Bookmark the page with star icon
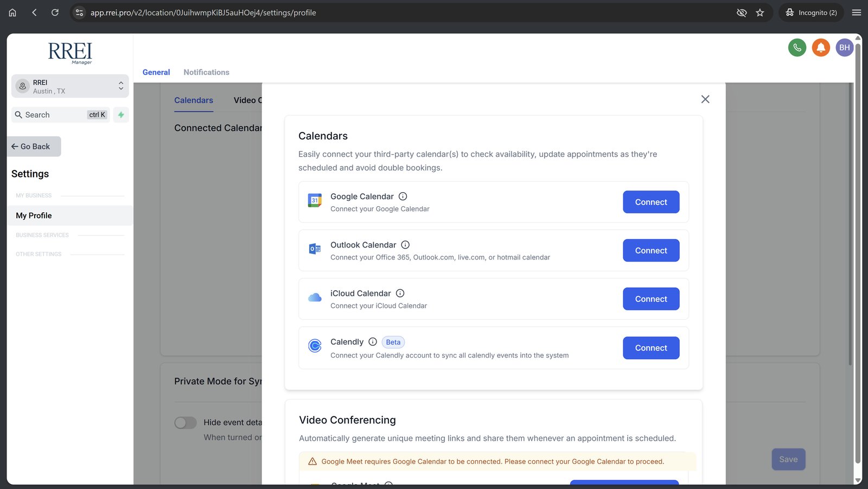 760,12
